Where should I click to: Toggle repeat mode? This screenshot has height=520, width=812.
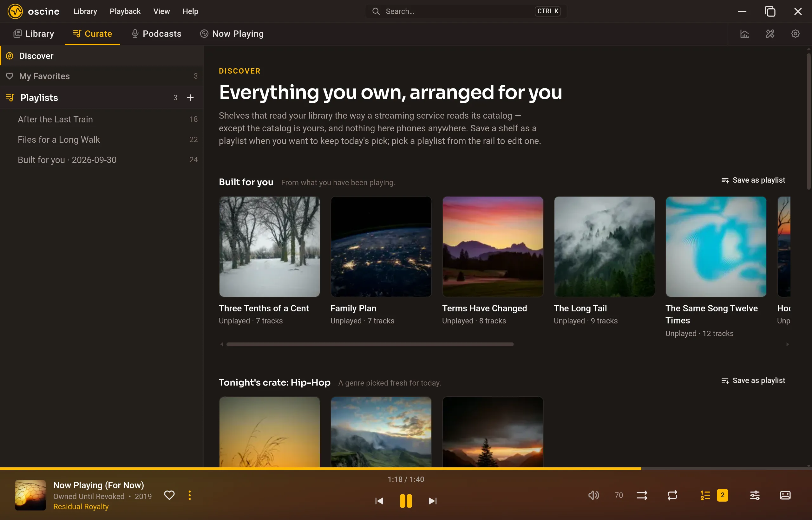pyautogui.click(x=672, y=495)
